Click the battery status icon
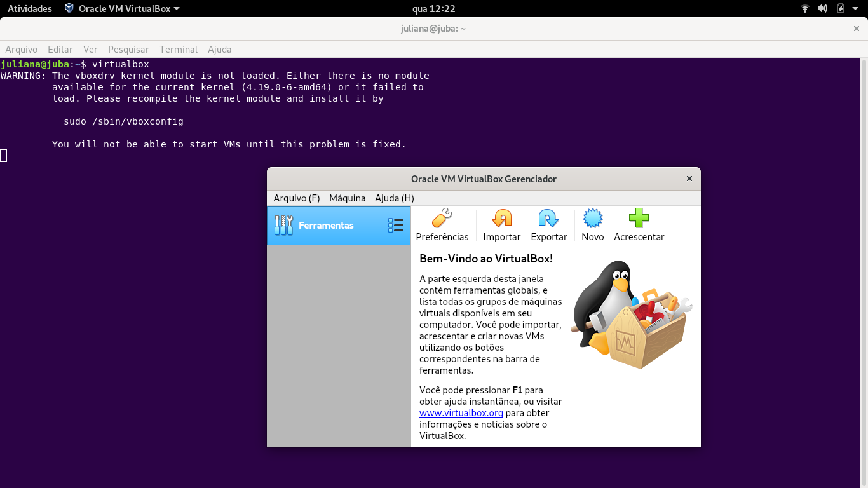Viewport: 868px width, 488px height. click(841, 9)
